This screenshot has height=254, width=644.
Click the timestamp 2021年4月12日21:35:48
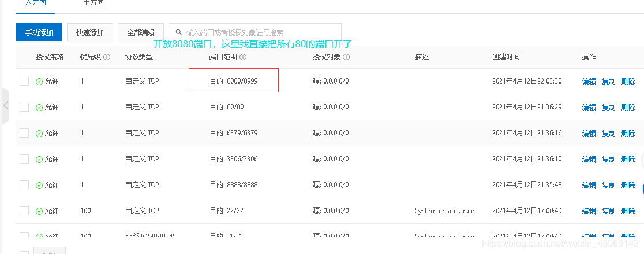click(527, 185)
